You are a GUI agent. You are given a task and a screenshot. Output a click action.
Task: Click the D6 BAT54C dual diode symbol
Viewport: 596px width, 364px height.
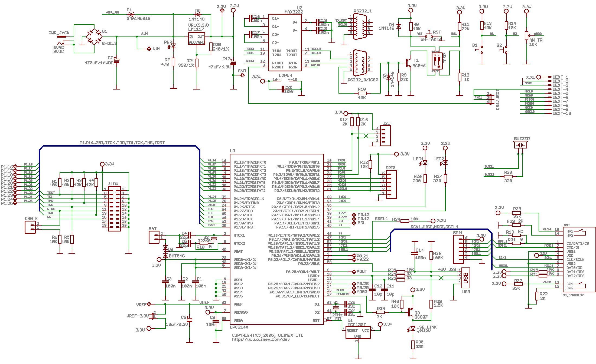pyautogui.click(x=165, y=252)
